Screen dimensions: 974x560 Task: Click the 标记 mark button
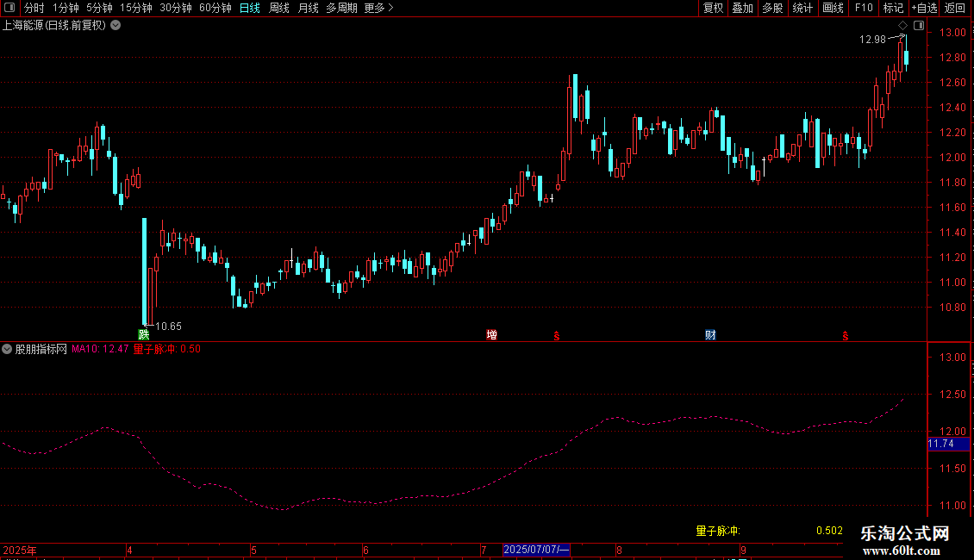[893, 8]
